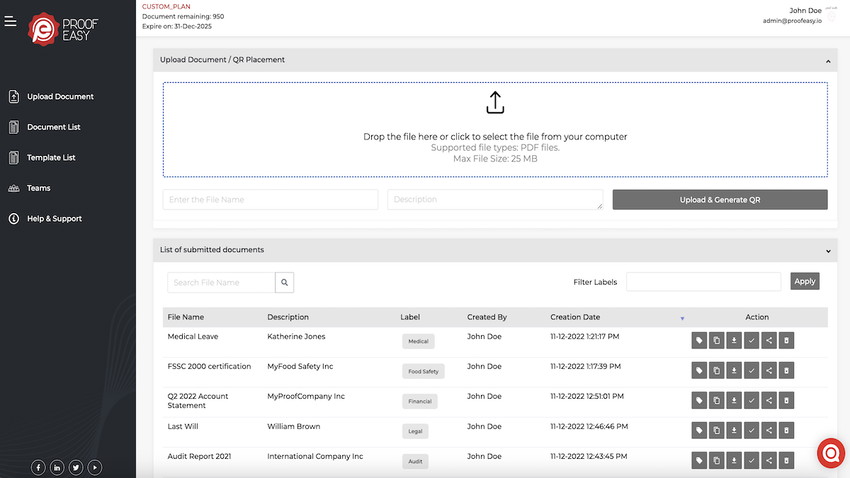Open the Facebook social icon
This screenshot has width=850, height=478.
38,467
